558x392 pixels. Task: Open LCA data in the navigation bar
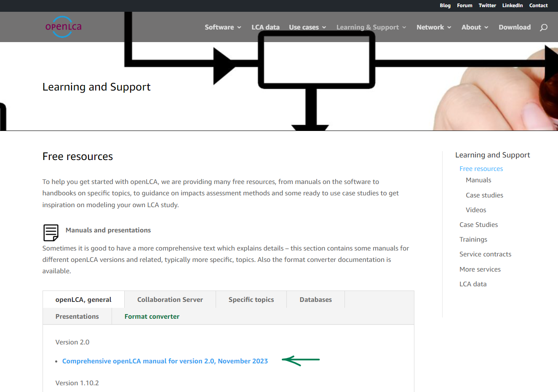coord(265,27)
